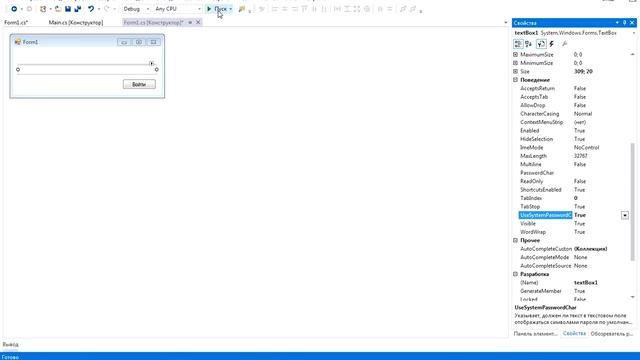Screen dimensions: 640x360
Task: Select the textBox1 field on Form1
Action: [x=87, y=69]
